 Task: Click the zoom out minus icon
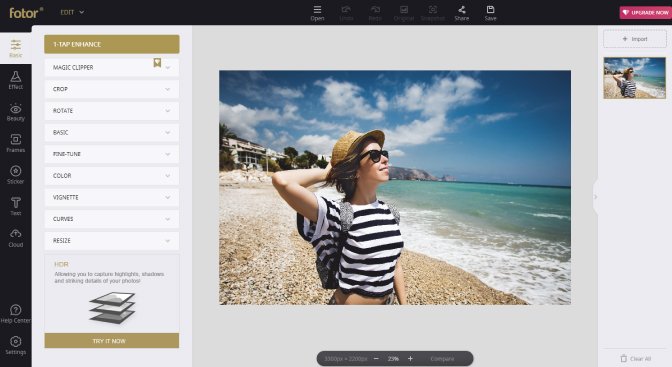click(x=376, y=358)
